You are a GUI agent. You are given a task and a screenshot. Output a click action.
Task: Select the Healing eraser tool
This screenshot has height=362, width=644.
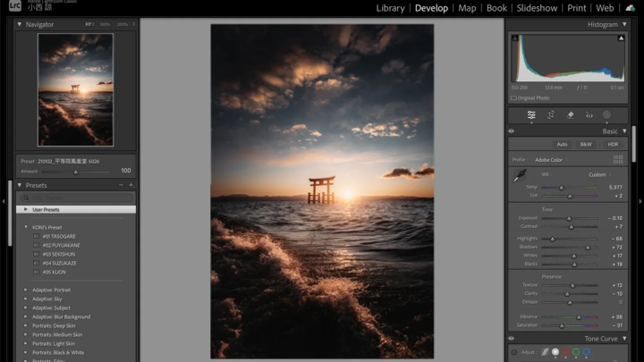[570, 115]
